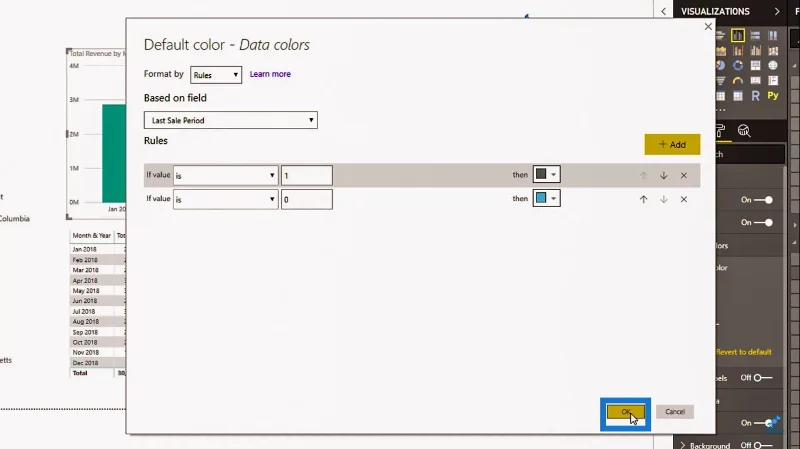Select the green bar in revenue chart
Screen dimensions: 800x449
(114, 154)
